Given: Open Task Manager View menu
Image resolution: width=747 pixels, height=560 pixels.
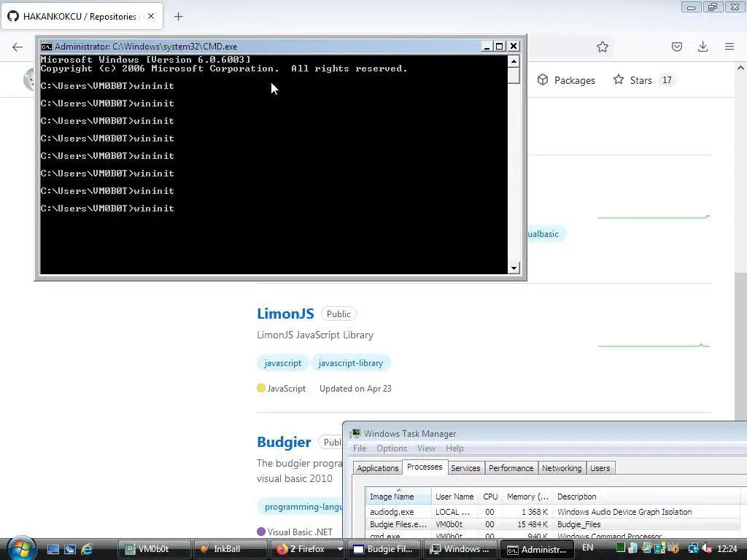Looking at the screenshot, I should tap(426, 448).
